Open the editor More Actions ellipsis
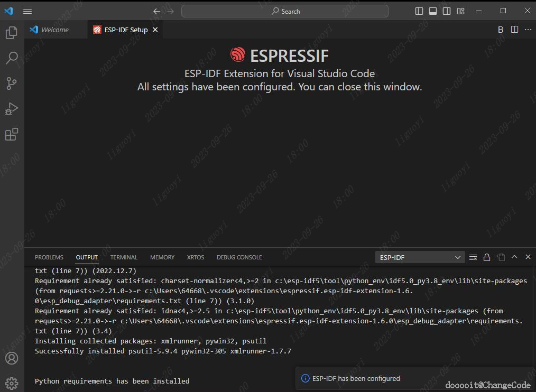This screenshot has height=392, width=536. click(528, 30)
